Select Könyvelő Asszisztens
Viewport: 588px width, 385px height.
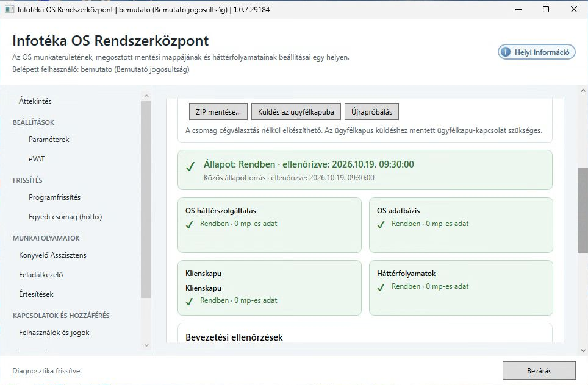point(52,255)
